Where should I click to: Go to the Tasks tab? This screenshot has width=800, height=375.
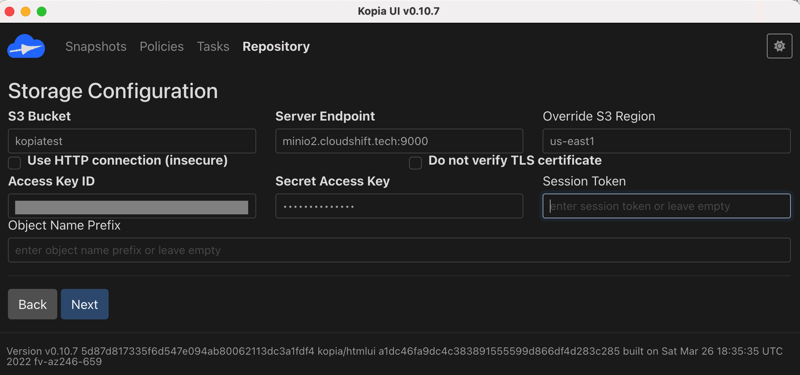tap(213, 46)
